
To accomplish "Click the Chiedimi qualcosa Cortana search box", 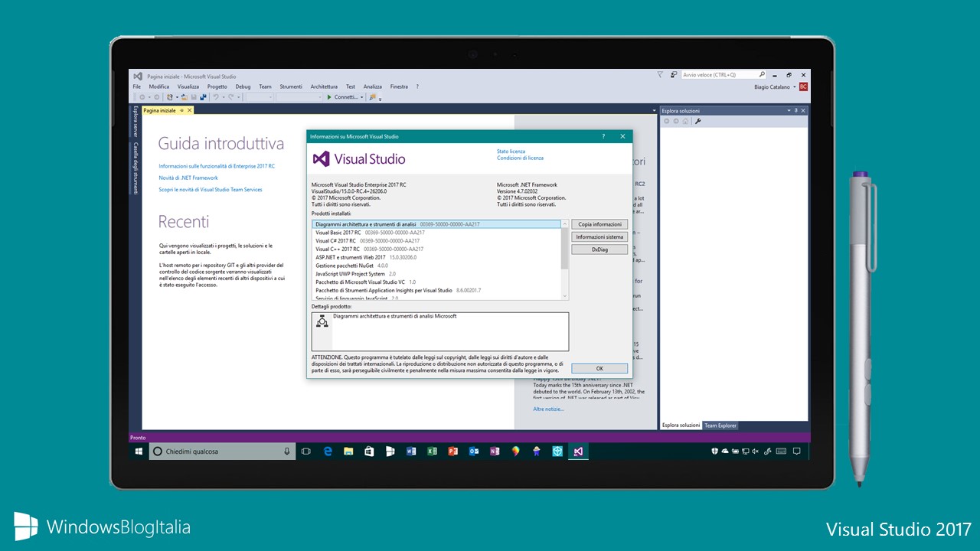I will 221,452.
